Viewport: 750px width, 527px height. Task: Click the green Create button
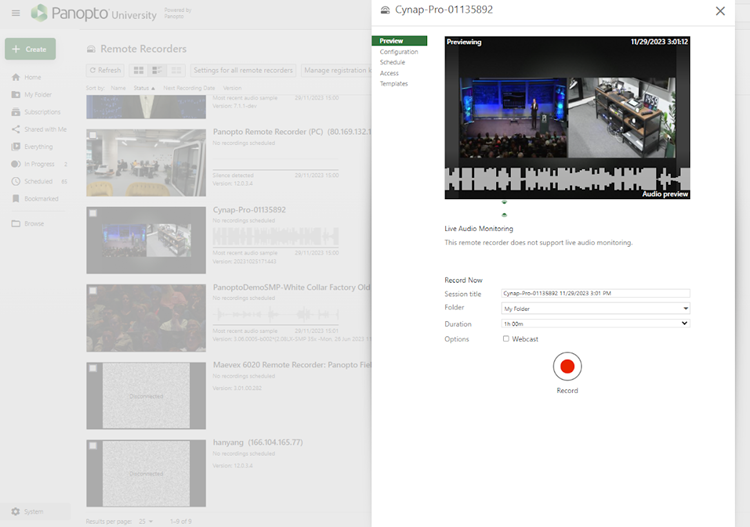pos(30,49)
